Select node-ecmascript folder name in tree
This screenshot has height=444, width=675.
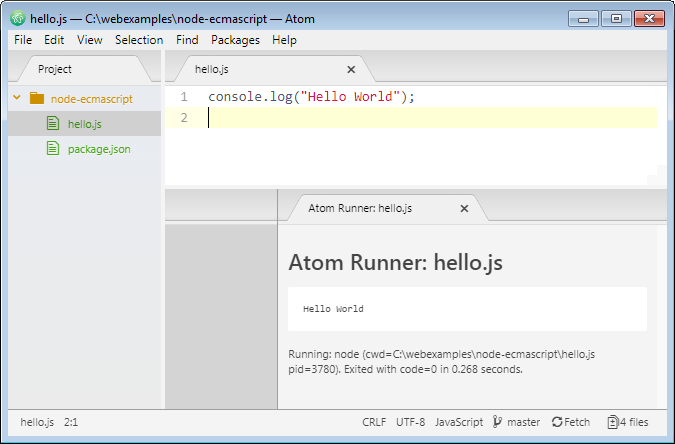click(x=92, y=99)
